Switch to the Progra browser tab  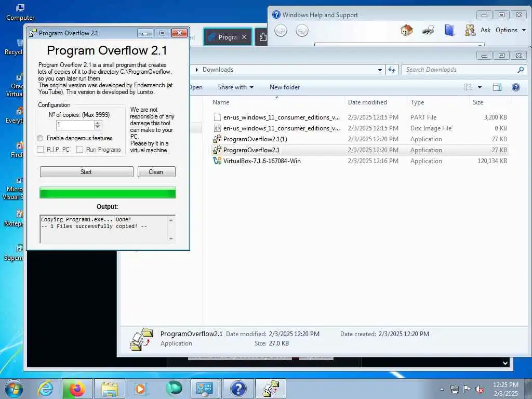(228, 37)
